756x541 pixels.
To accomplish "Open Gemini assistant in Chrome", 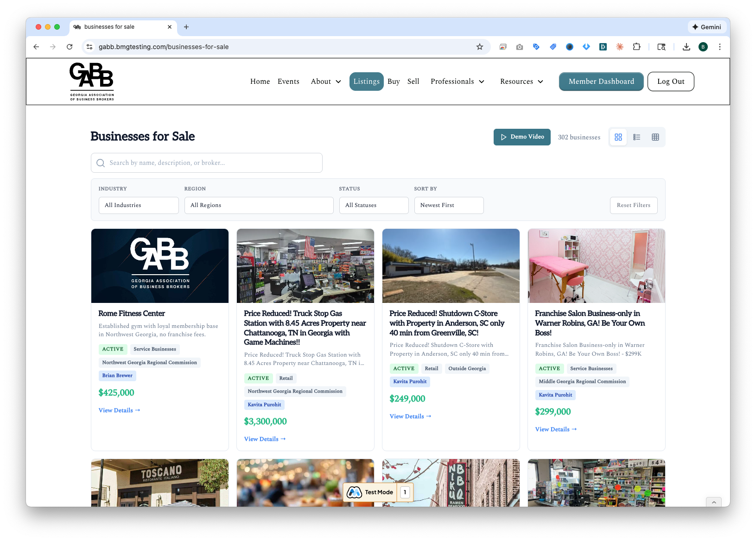I will click(706, 27).
